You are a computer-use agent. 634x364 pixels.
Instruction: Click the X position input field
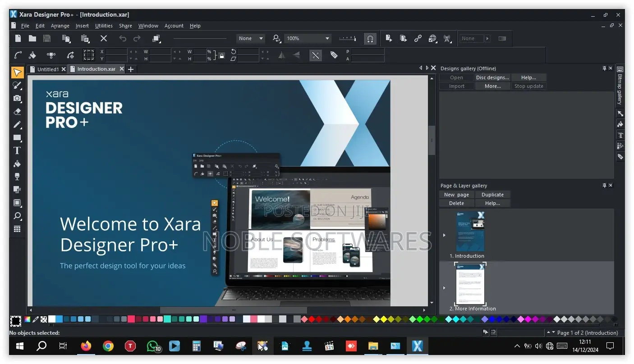coord(117,52)
